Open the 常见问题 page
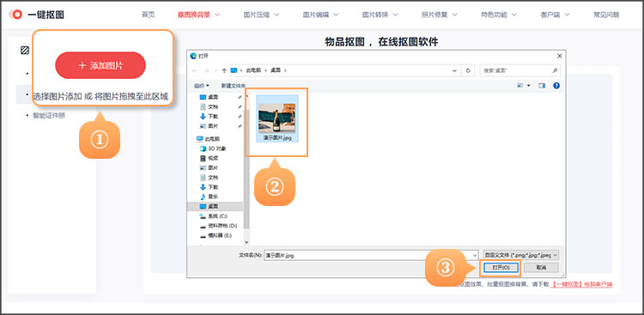The height and width of the screenshot is (315, 644). pyautogui.click(x=606, y=15)
